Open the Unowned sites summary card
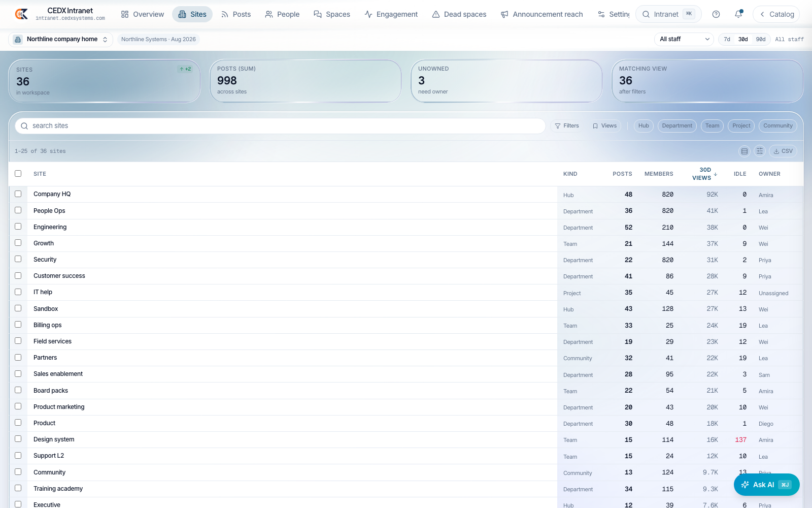 (x=506, y=81)
